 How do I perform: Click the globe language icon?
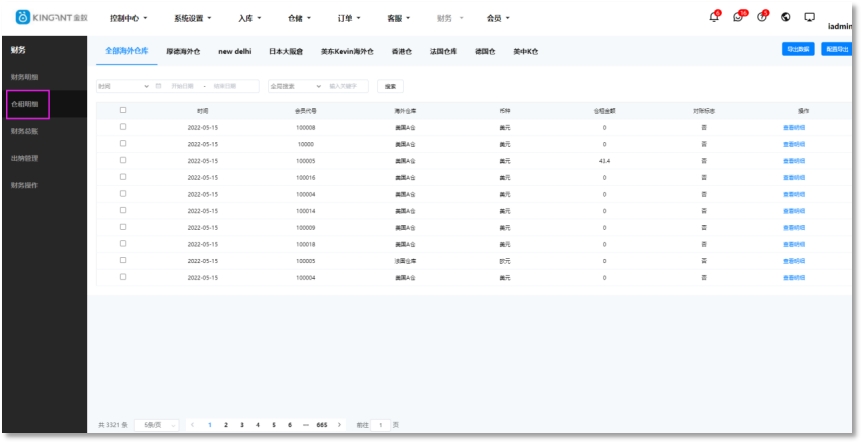point(786,17)
